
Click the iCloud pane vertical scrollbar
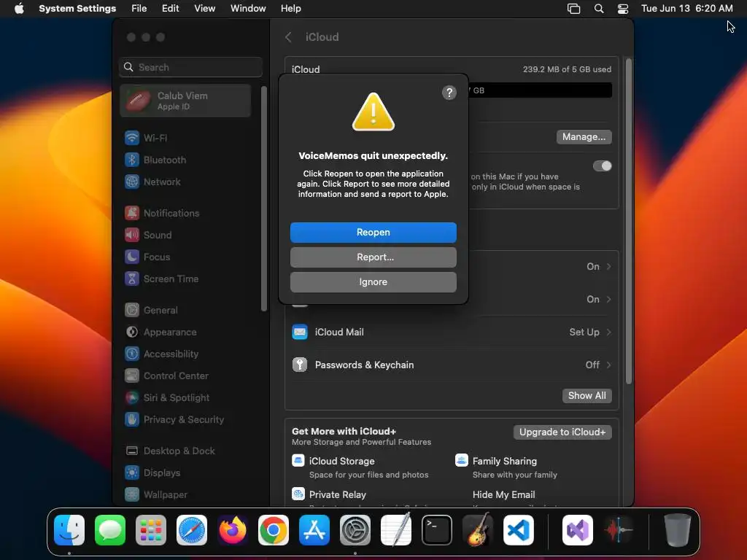coord(628,222)
